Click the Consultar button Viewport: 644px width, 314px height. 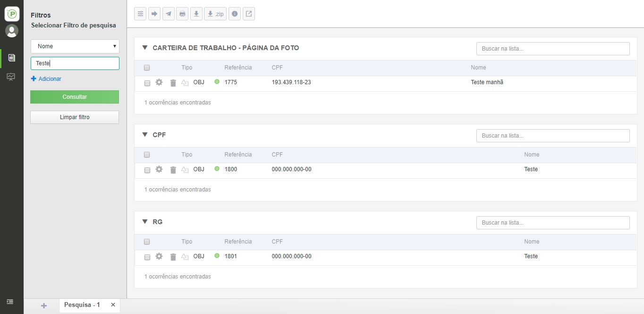[x=75, y=97]
